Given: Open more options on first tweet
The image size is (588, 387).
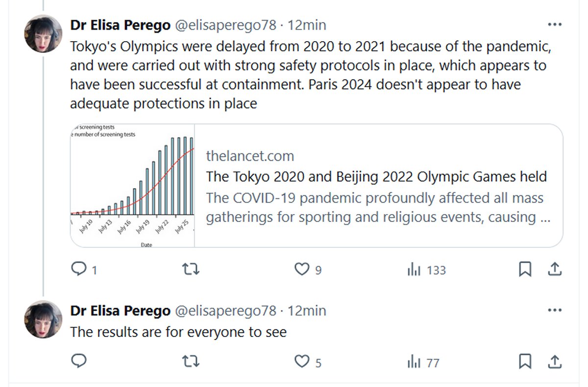Looking at the screenshot, I should click(x=554, y=24).
